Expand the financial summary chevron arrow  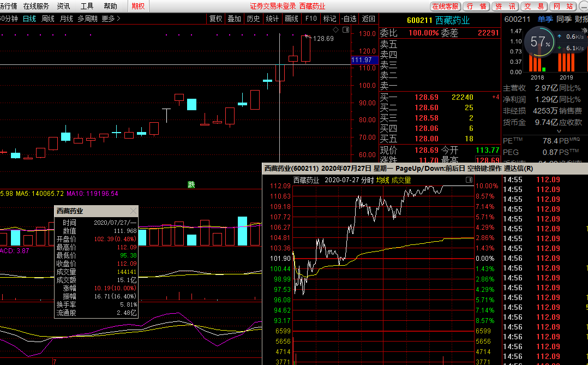[559, 131]
